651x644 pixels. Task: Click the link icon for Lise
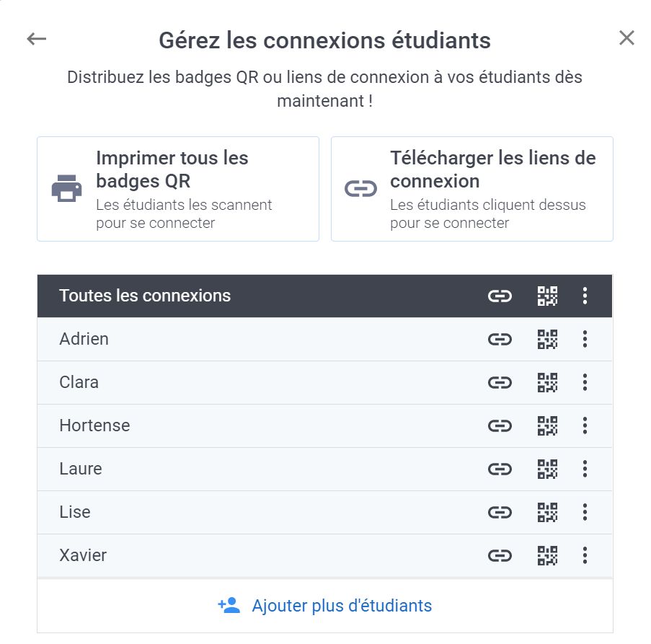click(x=500, y=512)
